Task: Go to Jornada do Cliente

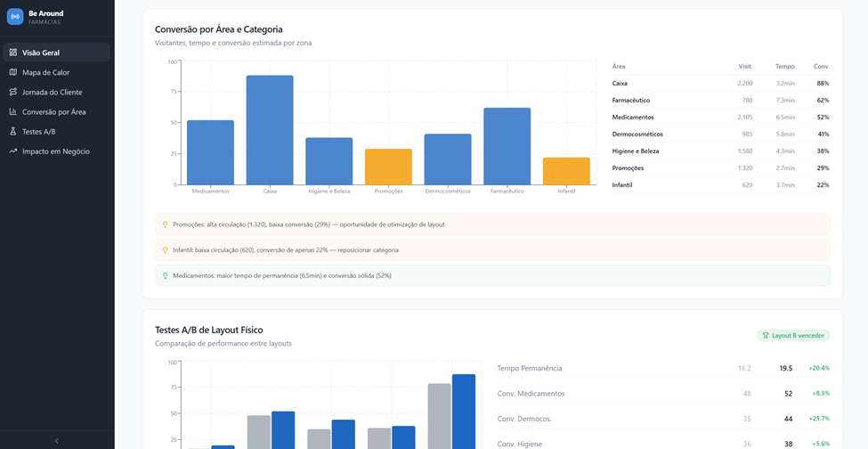Action: tap(56, 92)
